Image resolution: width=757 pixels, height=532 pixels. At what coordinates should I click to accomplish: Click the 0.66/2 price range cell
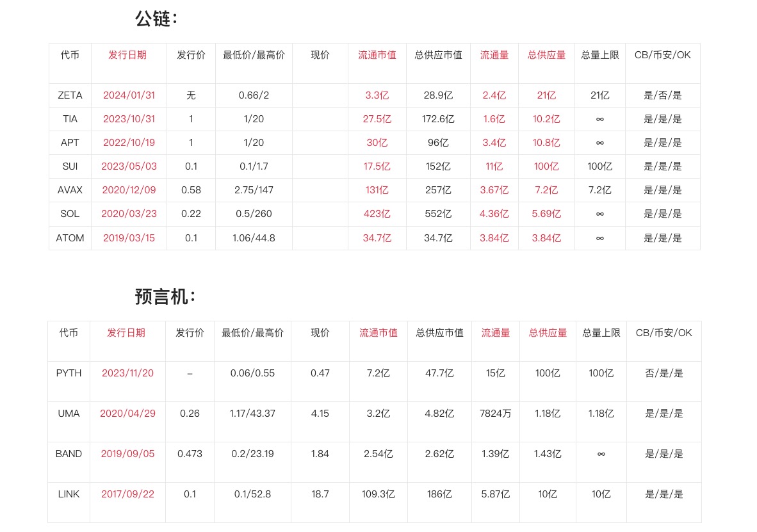click(254, 95)
